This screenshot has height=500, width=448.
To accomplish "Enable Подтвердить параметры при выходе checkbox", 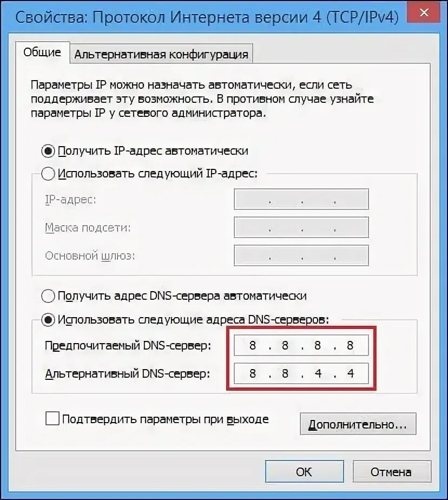I will (52, 419).
